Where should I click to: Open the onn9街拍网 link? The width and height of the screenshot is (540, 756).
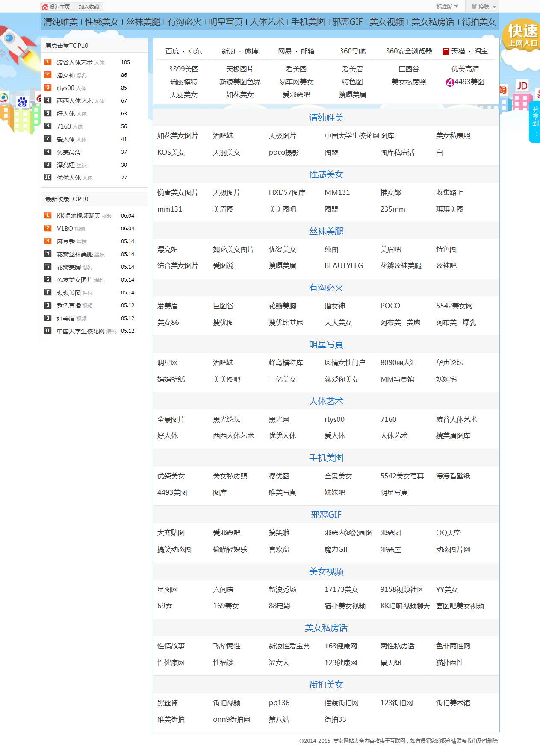click(232, 720)
